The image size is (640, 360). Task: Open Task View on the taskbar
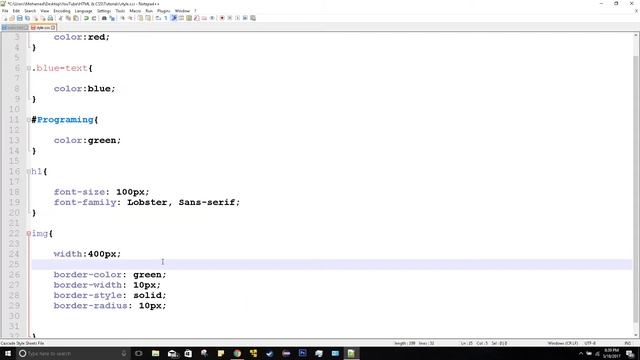coord(139,353)
